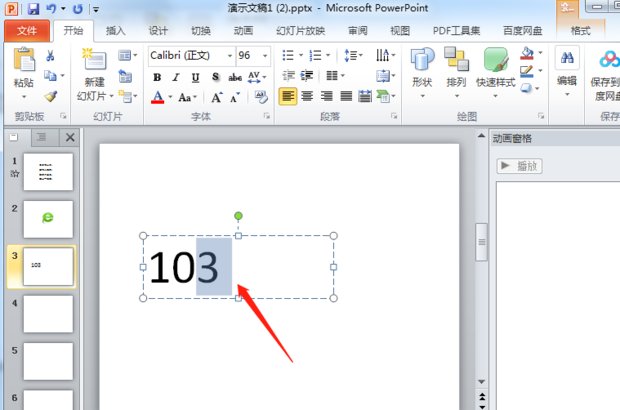Screen dimensions: 620x410
Task: Click the Paste clipboard icon
Action: (x=24, y=59)
